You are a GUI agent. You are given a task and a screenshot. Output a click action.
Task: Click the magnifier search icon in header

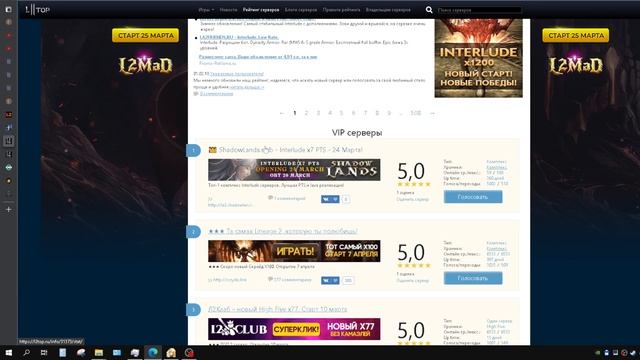[429, 9]
